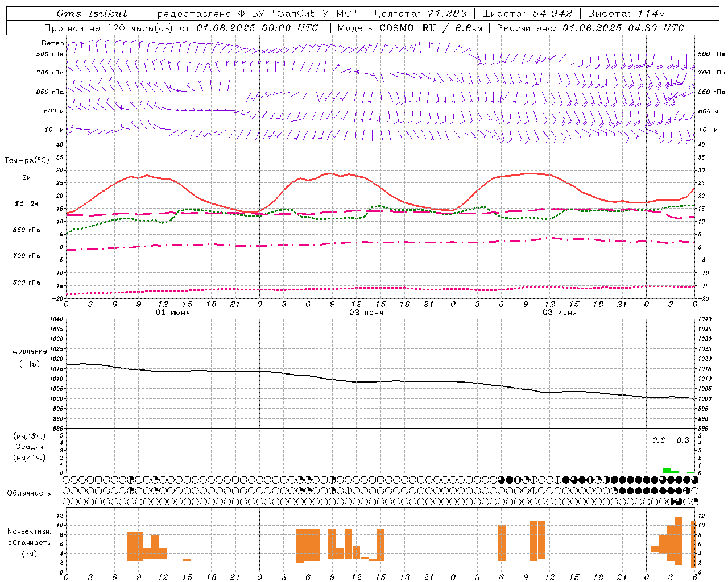This screenshot has width=728, height=582.
Task: Click the Осадки precipitation label
Action: (30, 447)
